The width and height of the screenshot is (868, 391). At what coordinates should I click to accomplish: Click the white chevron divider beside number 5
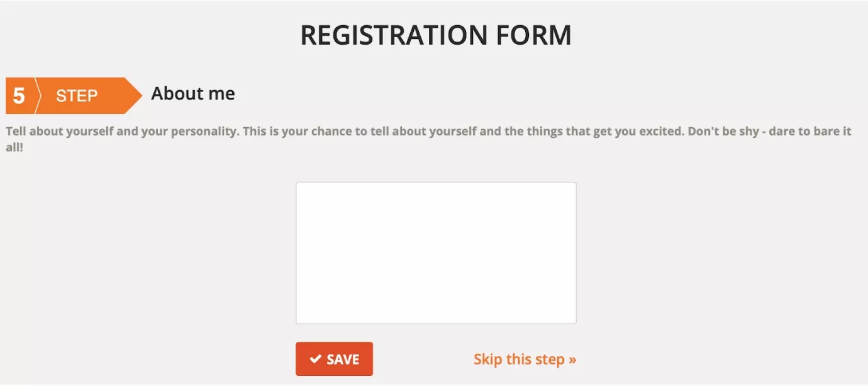[37, 96]
